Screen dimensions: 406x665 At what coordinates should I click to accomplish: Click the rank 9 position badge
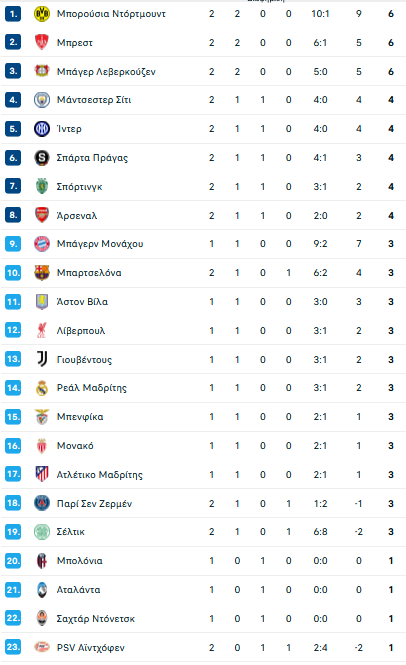click(13, 244)
